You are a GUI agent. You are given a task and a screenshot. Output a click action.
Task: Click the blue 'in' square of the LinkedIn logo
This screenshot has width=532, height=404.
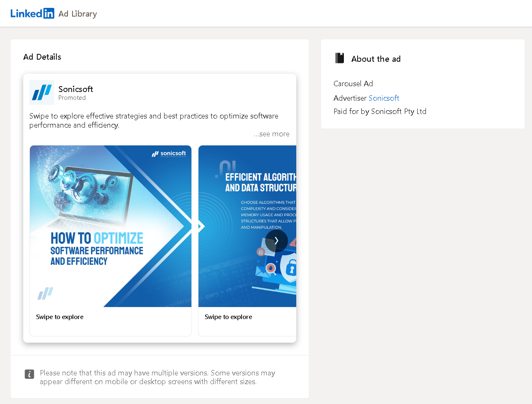[48, 13]
